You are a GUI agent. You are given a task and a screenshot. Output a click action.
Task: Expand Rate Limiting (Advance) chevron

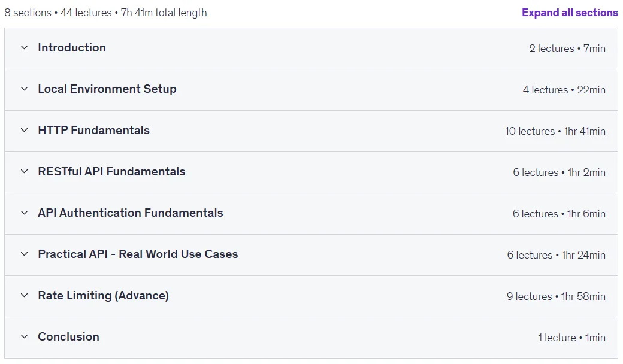(x=24, y=295)
